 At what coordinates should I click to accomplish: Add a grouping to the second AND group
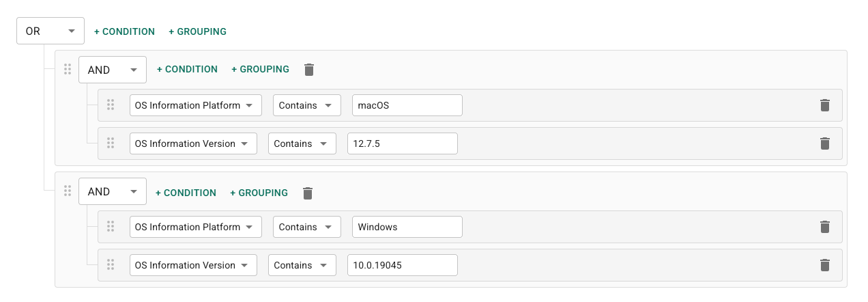(259, 193)
